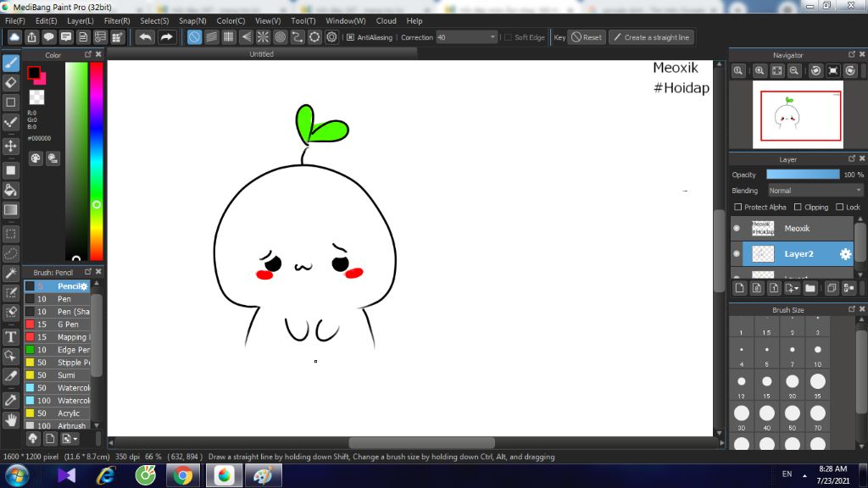Open the Layer(L) menu

click(x=81, y=20)
